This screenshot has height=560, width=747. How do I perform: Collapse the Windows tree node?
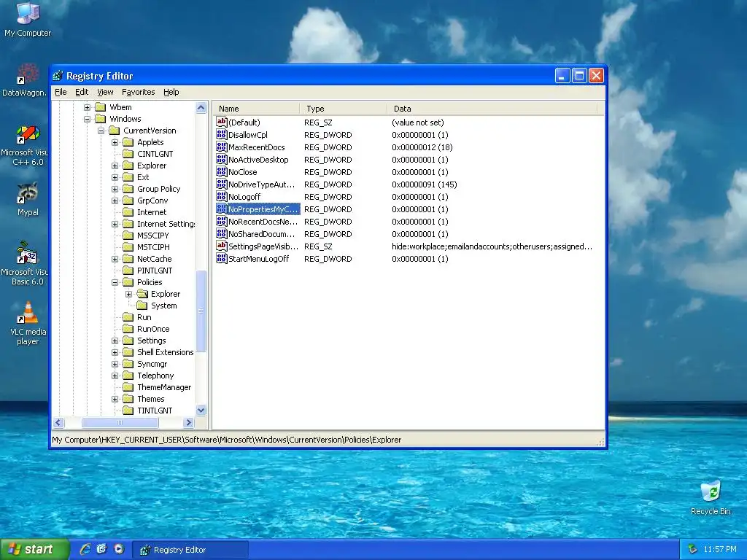(88, 119)
